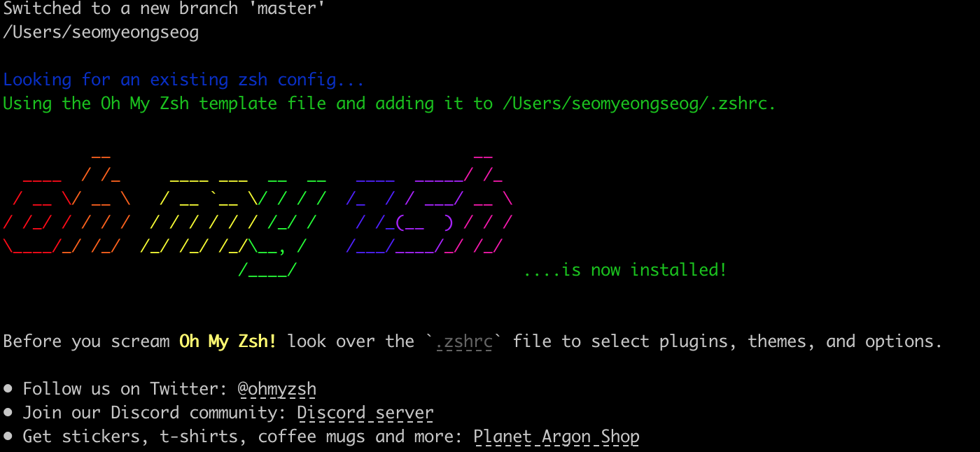Click the /Users/seomyeongseog path line

tap(101, 32)
